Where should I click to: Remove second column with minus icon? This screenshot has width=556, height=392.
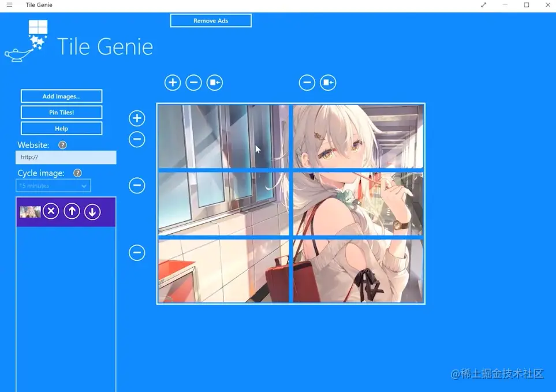click(x=307, y=83)
